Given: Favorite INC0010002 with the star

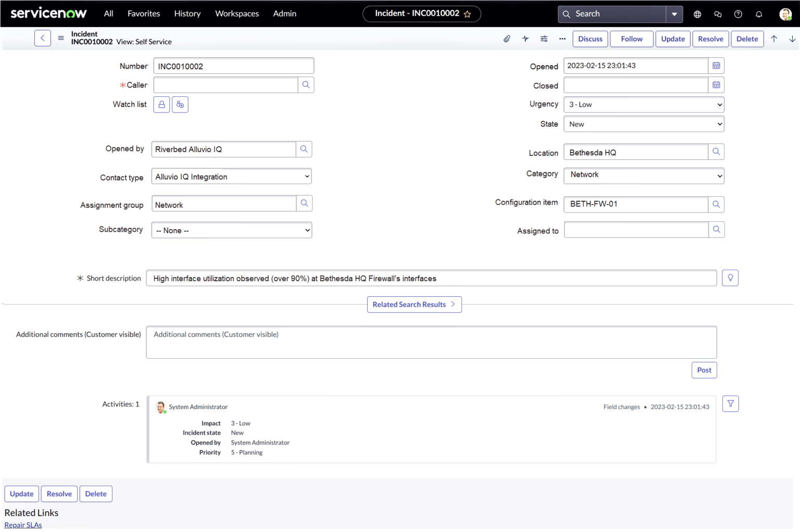Looking at the screenshot, I should click(x=468, y=14).
